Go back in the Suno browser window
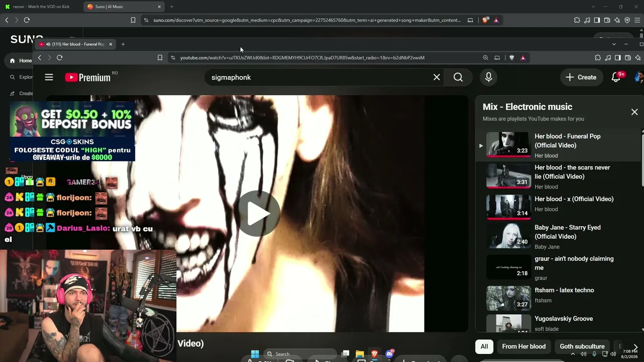644x362 pixels. coord(7,20)
